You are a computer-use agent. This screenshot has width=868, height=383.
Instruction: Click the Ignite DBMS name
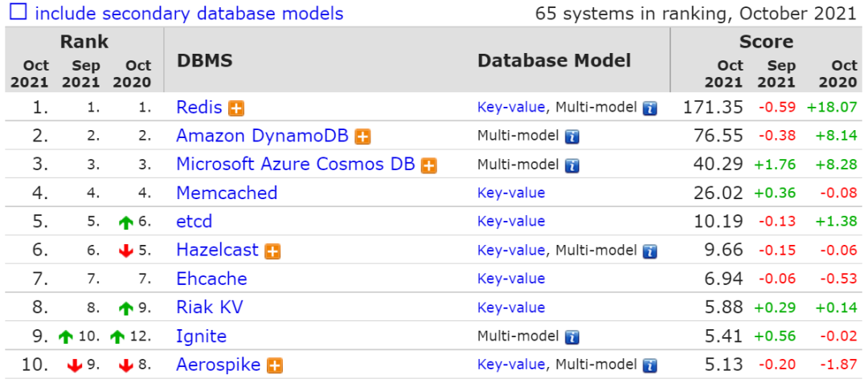(202, 336)
